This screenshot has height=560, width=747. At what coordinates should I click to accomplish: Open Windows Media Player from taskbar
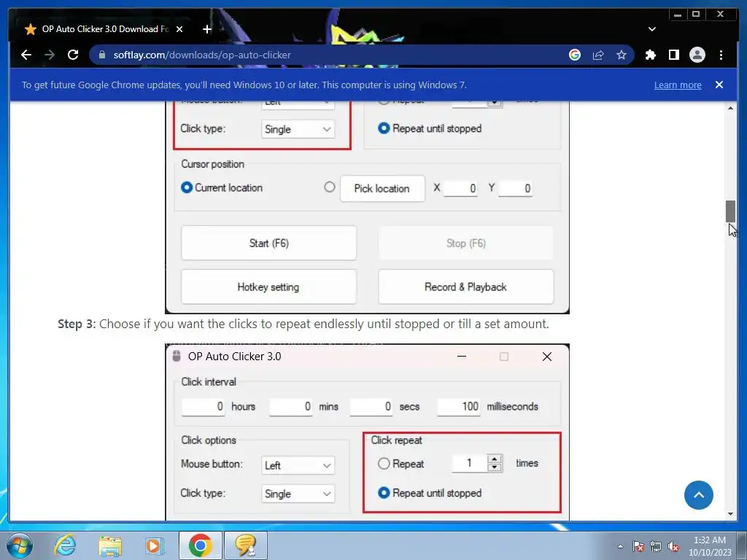click(x=154, y=545)
